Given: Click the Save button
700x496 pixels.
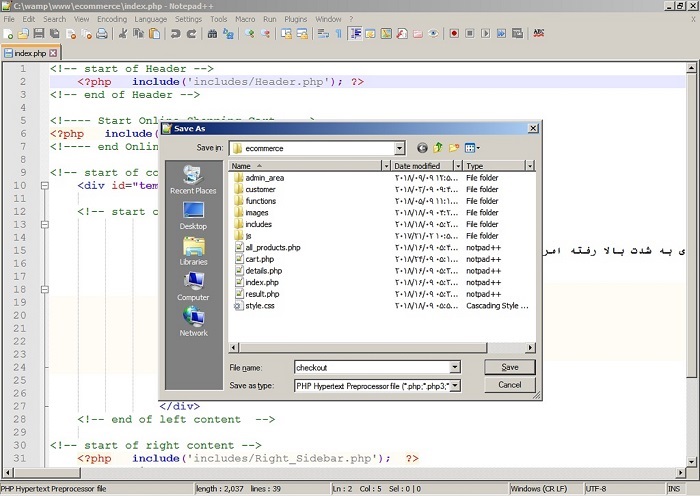Looking at the screenshot, I should (510, 367).
